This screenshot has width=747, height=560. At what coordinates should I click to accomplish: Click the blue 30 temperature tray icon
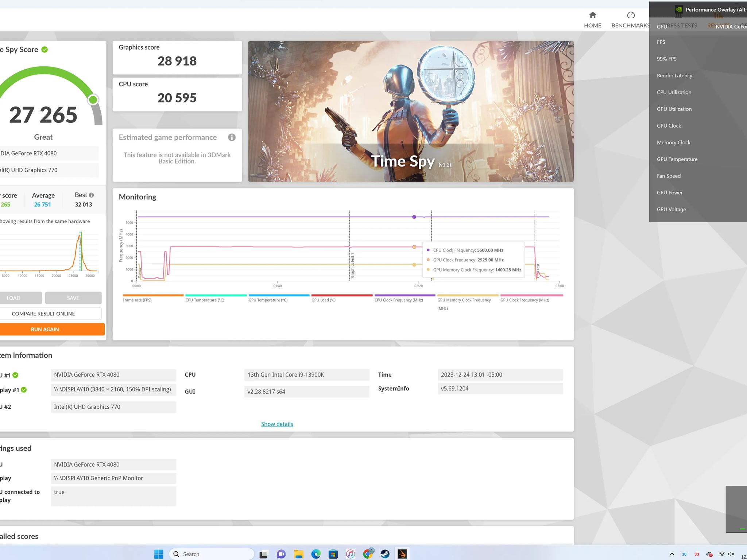[x=684, y=554]
